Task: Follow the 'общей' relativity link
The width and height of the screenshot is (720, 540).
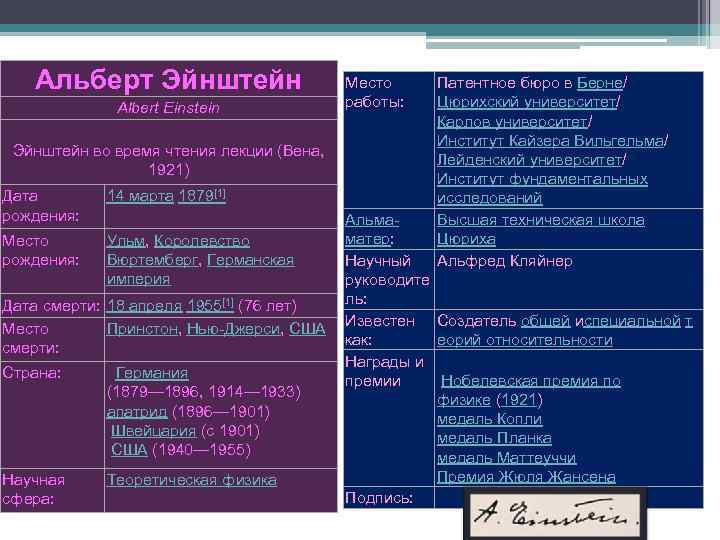Action: click(546, 321)
